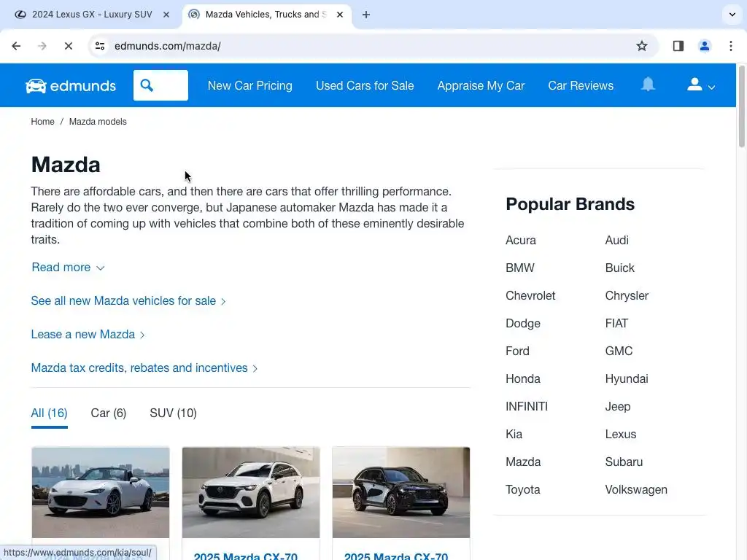Open Lexus in Popular Brands
This screenshot has height=560, width=747.
[x=621, y=435]
